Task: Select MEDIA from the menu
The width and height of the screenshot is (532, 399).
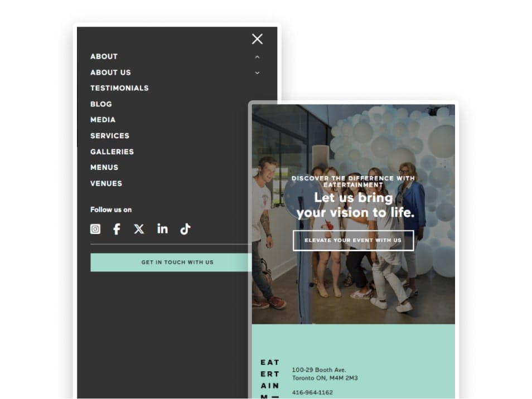Action: tap(103, 120)
